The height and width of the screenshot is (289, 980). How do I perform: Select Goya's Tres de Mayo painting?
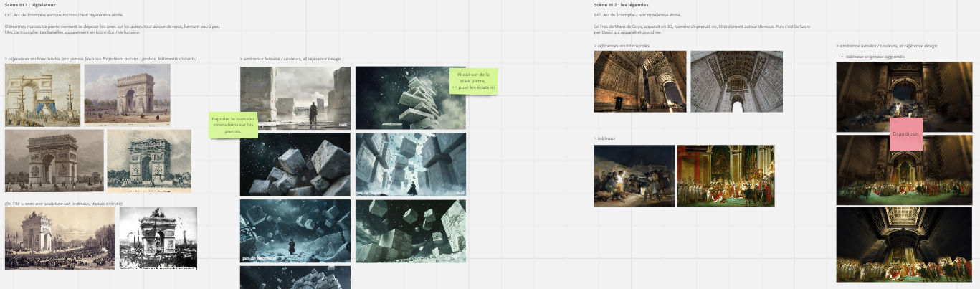[x=634, y=176]
